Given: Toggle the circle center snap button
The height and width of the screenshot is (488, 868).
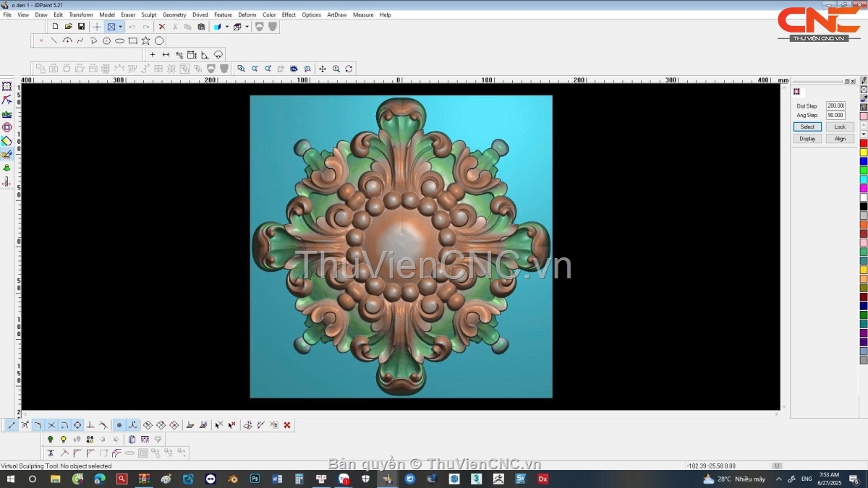Looking at the screenshot, I should point(77,425).
